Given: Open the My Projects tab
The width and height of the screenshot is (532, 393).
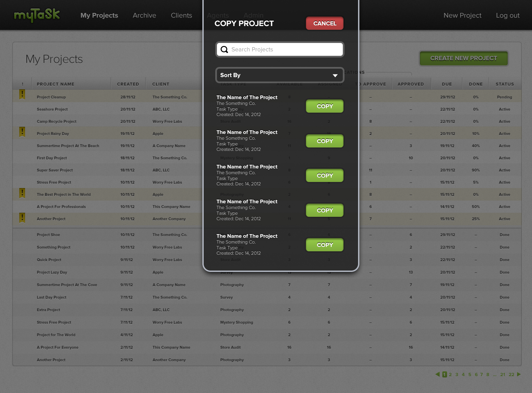Looking at the screenshot, I should click(x=99, y=16).
